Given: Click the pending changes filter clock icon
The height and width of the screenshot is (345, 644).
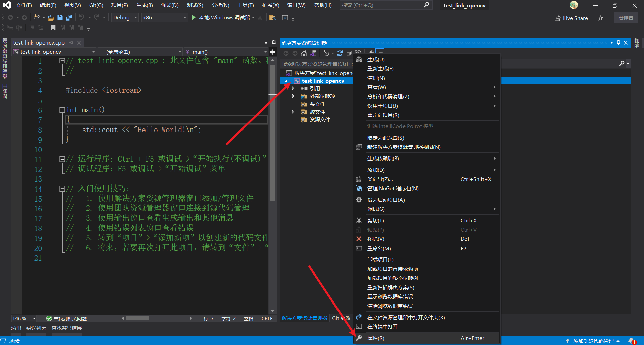Looking at the screenshot, I should pyautogui.click(x=327, y=53).
